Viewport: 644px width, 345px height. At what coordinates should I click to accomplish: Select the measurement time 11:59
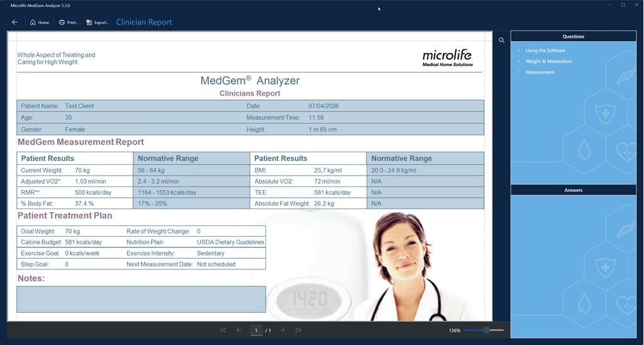click(316, 118)
